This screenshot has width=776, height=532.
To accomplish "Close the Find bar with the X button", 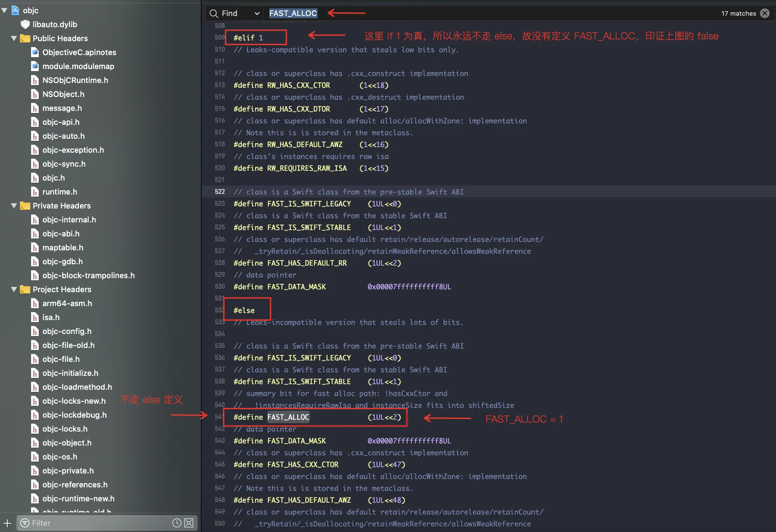I will point(765,13).
